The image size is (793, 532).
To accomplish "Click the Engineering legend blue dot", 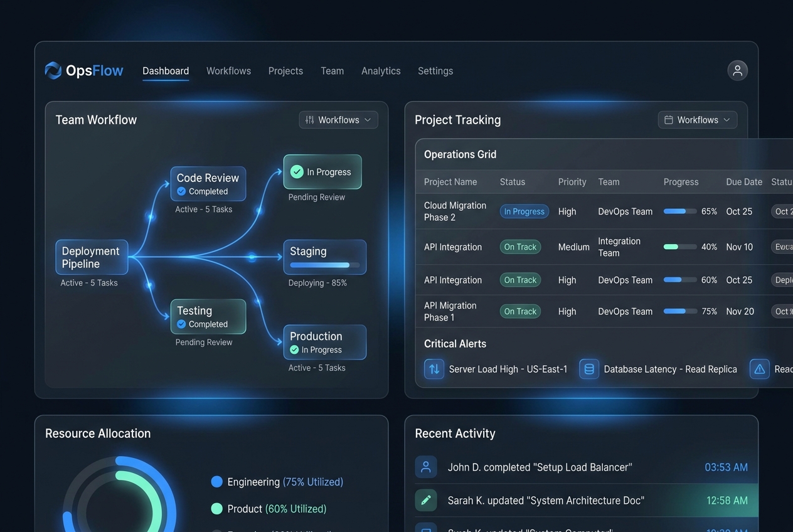I will (x=217, y=482).
